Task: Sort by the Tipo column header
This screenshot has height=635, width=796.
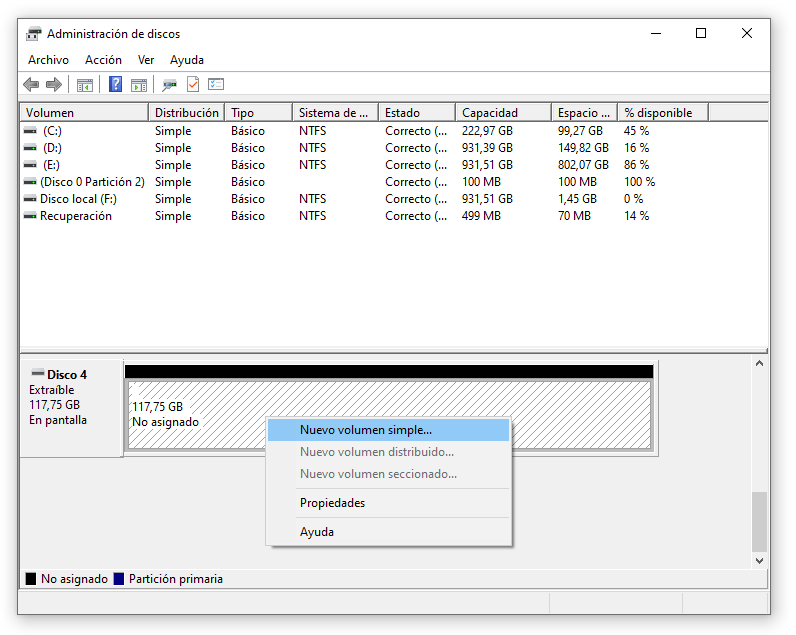Action: [258, 113]
